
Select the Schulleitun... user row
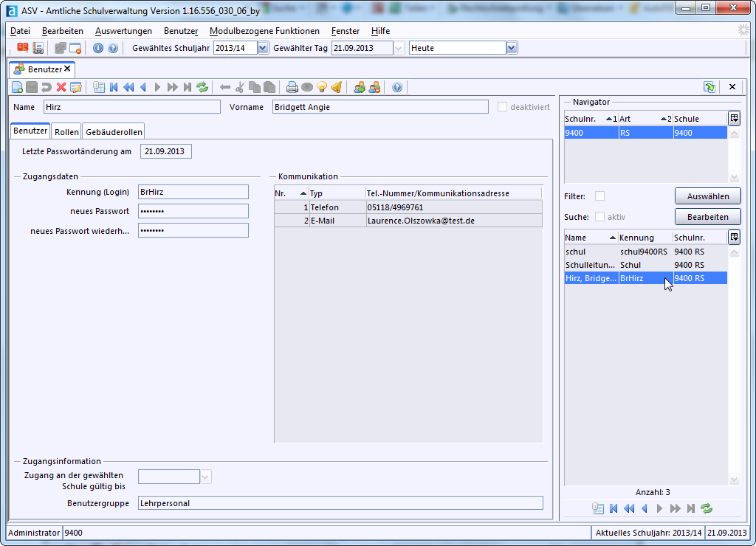645,265
